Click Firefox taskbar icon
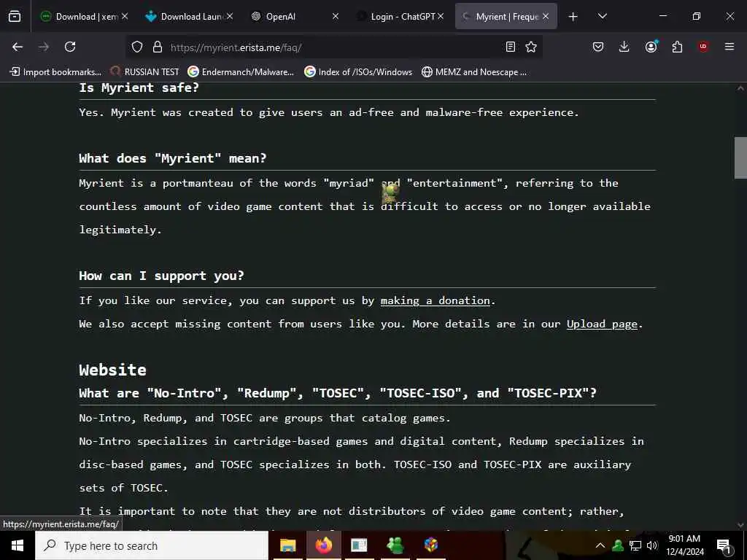The image size is (747, 560). pyautogui.click(x=323, y=545)
